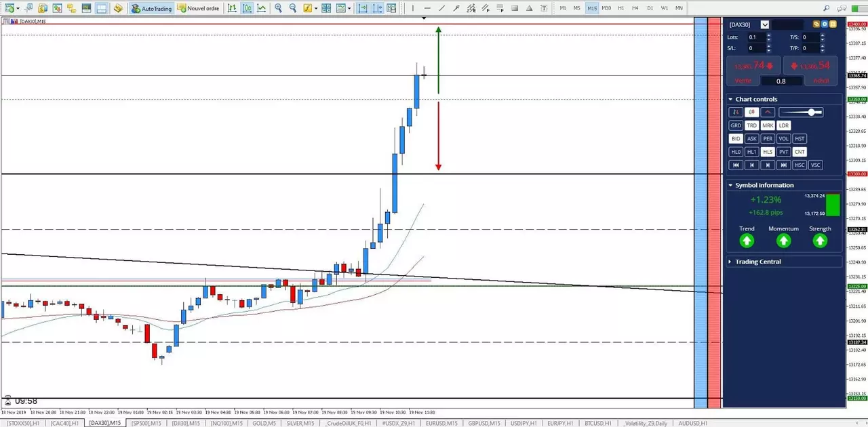The image size is (868, 427).
Task: Open the GOLD,M5 chart tab
Action: pyautogui.click(x=264, y=423)
